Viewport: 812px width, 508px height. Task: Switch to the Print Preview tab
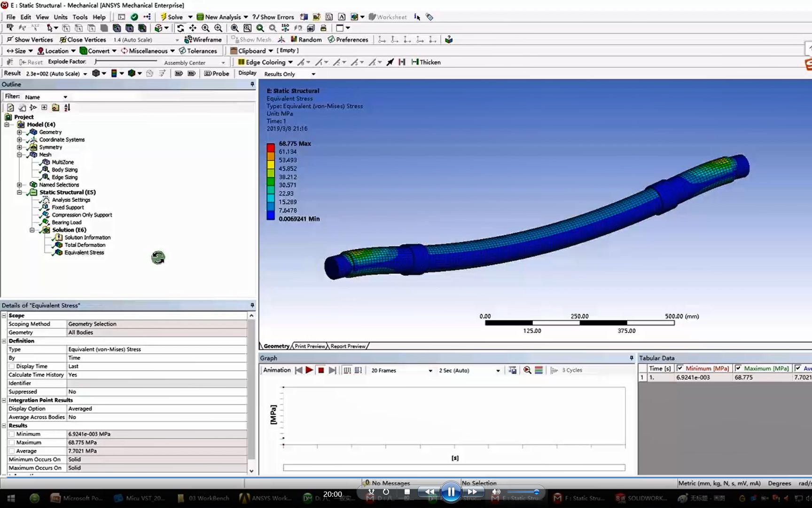point(310,346)
